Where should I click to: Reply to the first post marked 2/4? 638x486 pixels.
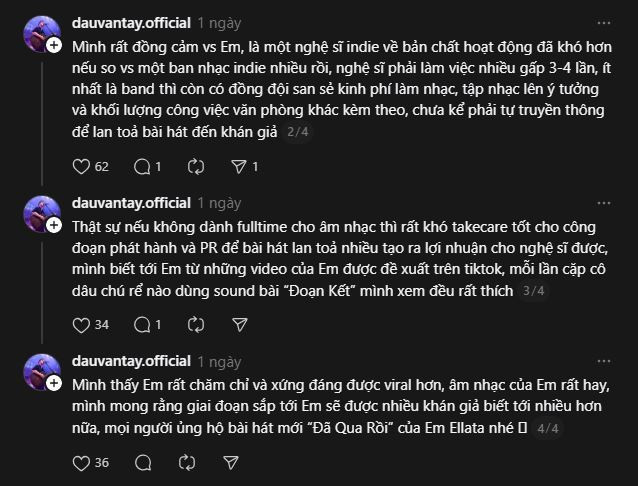point(140,166)
